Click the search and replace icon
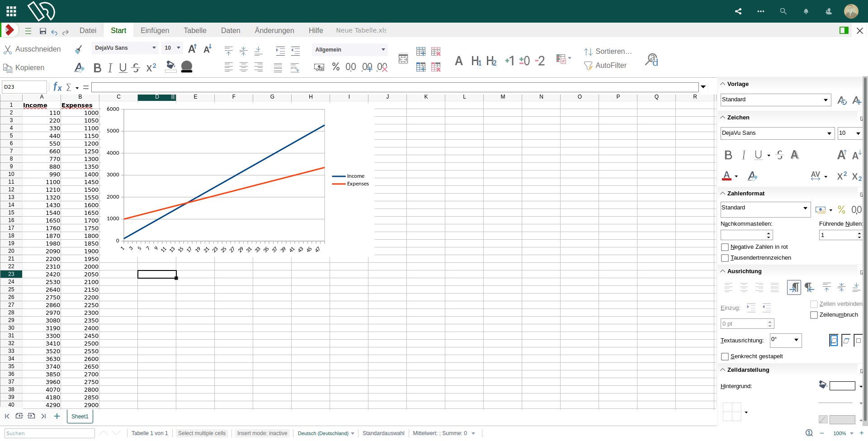 click(651, 60)
